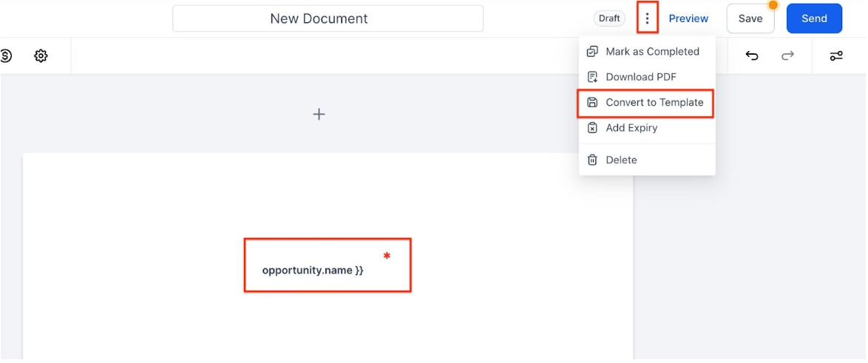The width and height of the screenshot is (868, 363).
Task: Click the Draft status badge
Action: point(609,18)
